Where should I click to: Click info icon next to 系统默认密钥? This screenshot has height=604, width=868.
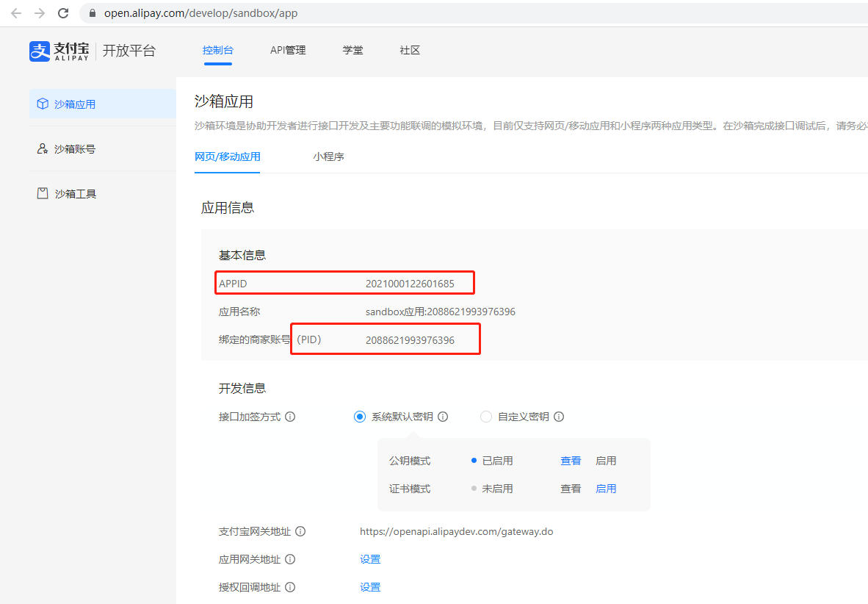pyautogui.click(x=443, y=417)
